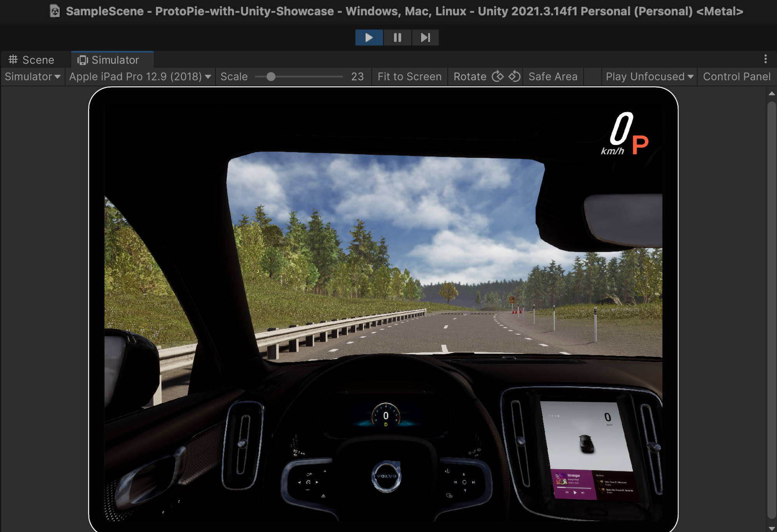Click the Volvo logo on steering wheel
Screen dimensions: 777x532
(x=387, y=476)
